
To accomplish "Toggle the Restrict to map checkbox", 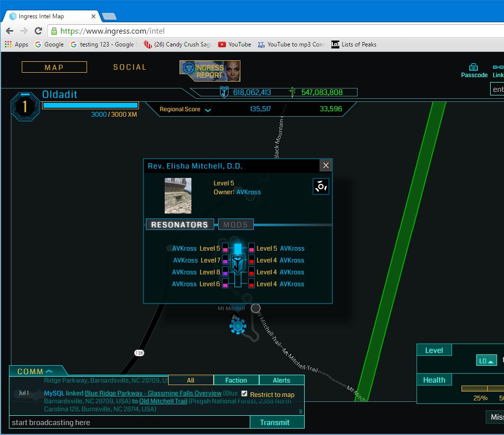I will coord(244,394).
